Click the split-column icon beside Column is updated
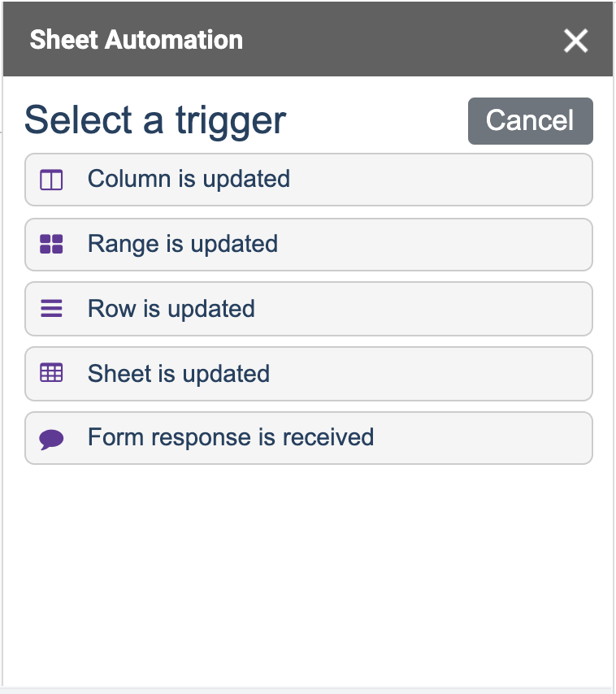The height and width of the screenshot is (694, 616). pyautogui.click(x=51, y=180)
